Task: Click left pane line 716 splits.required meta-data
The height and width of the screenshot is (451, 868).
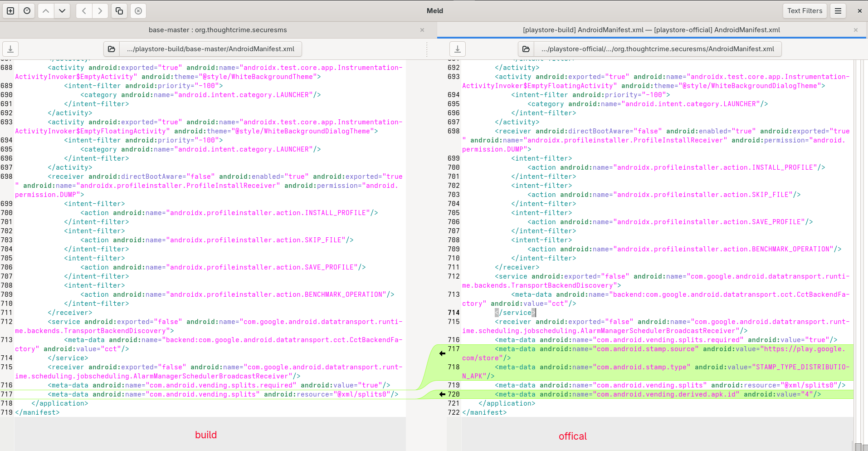Action: pyautogui.click(x=219, y=385)
